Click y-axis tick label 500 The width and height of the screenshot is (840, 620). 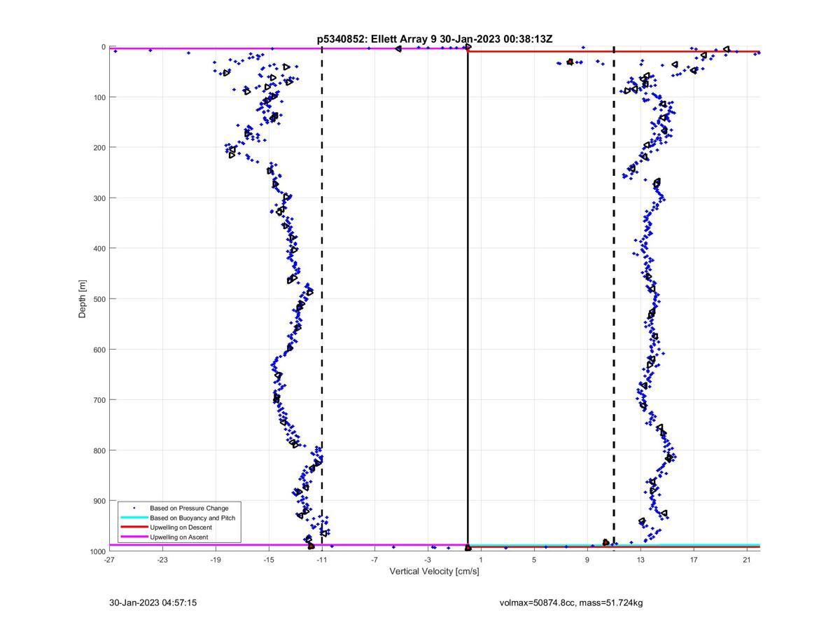[x=99, y=299]
